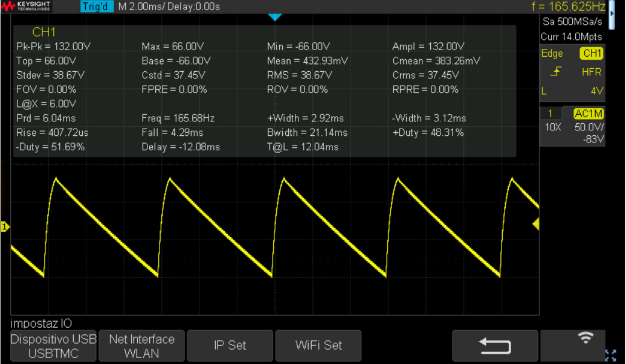Click the channel 1 ground level marker

(5, 227)
